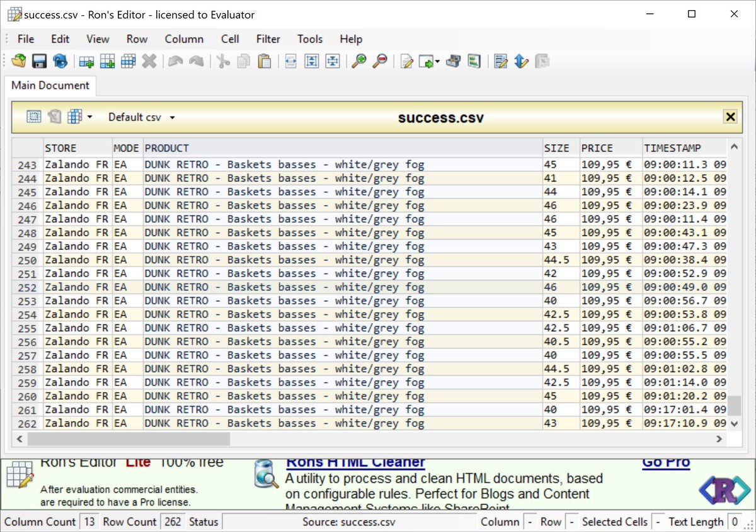This screenshot has height=532, width=756.
Task: Click the blue up-down sort arrows icon
Action: (x=521, y=61)
